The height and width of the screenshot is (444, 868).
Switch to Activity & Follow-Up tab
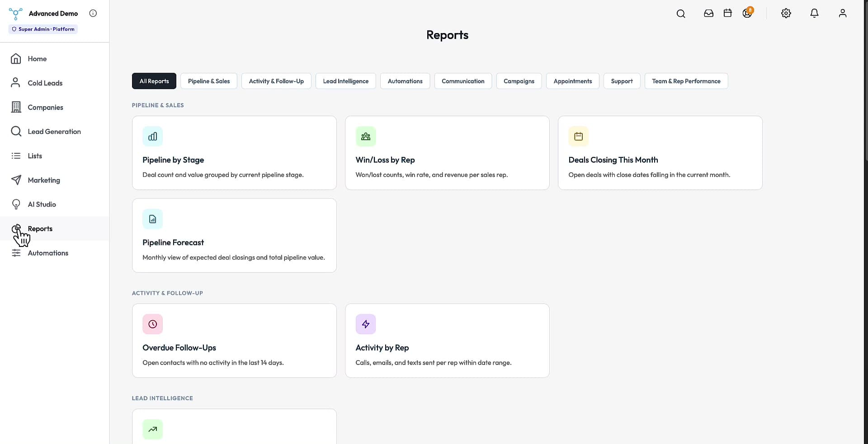[x=276, y=81]
